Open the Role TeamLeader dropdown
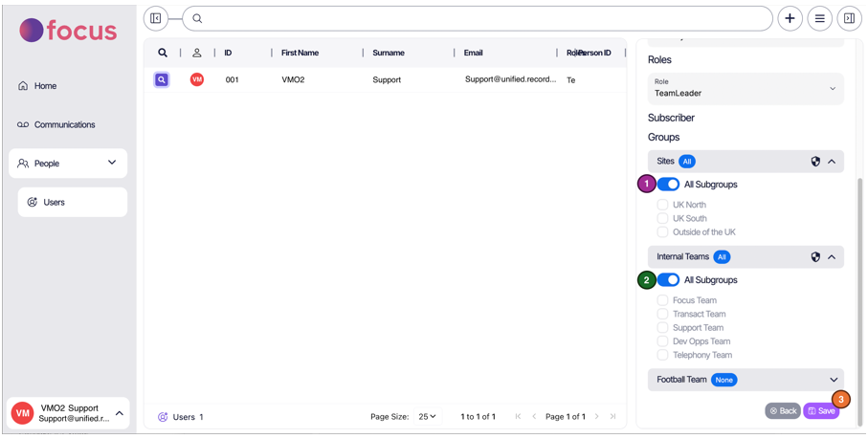868x439 pixels. [746, 89]
